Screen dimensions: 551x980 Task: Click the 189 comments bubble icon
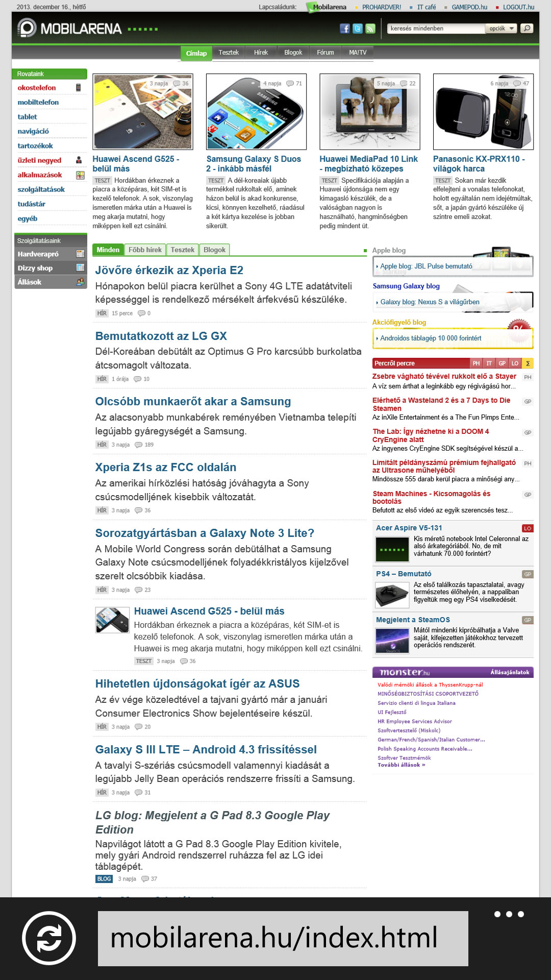tap(138, 445)
